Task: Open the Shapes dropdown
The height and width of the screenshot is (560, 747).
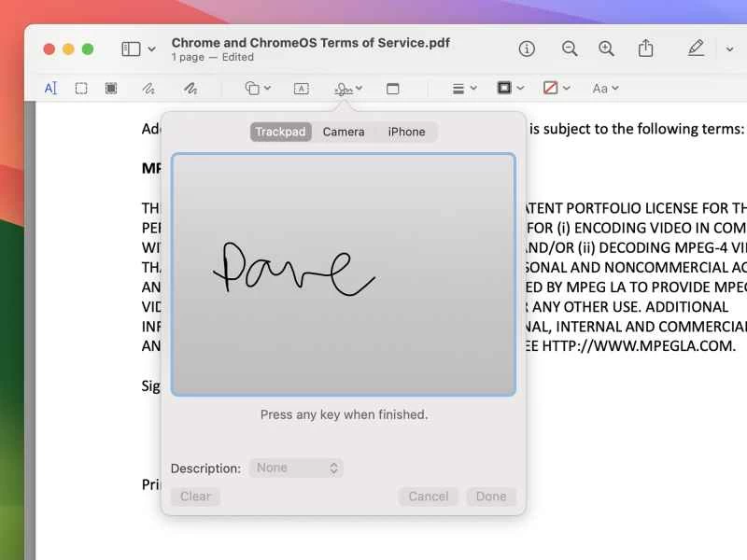Action: (254, 88)
